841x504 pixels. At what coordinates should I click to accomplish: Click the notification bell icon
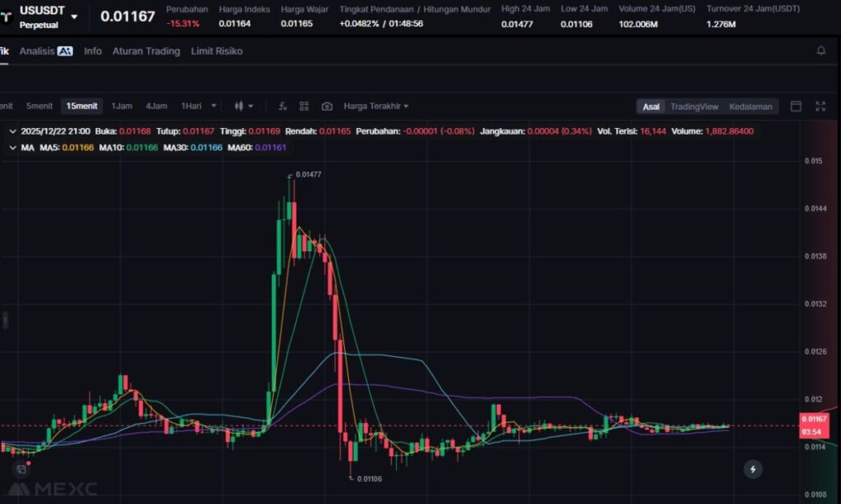pos(820,51)
